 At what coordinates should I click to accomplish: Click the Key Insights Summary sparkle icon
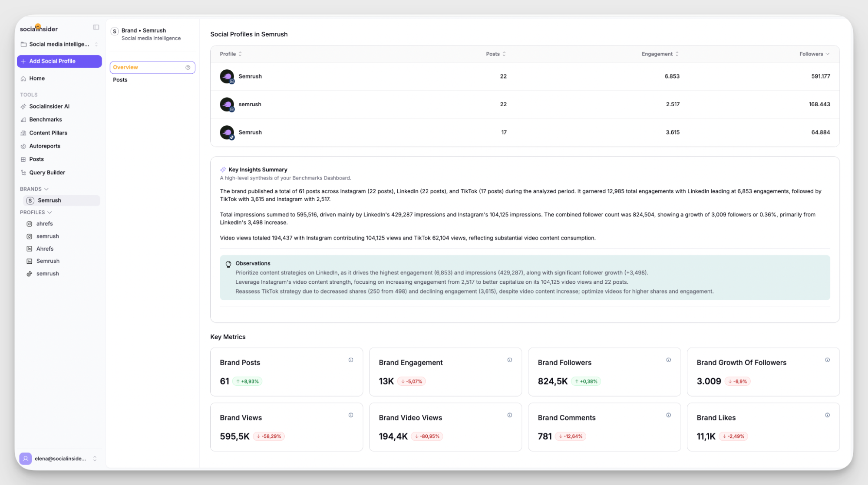pos(223,170)
